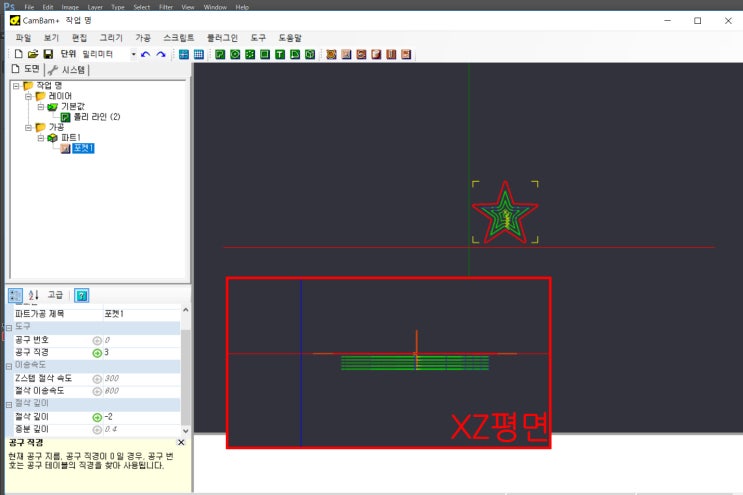Toggle default value for Z스텝 절삭 속도
Image resolution: width=743 pixels, height=495 pixels.
tap(97, 379)
